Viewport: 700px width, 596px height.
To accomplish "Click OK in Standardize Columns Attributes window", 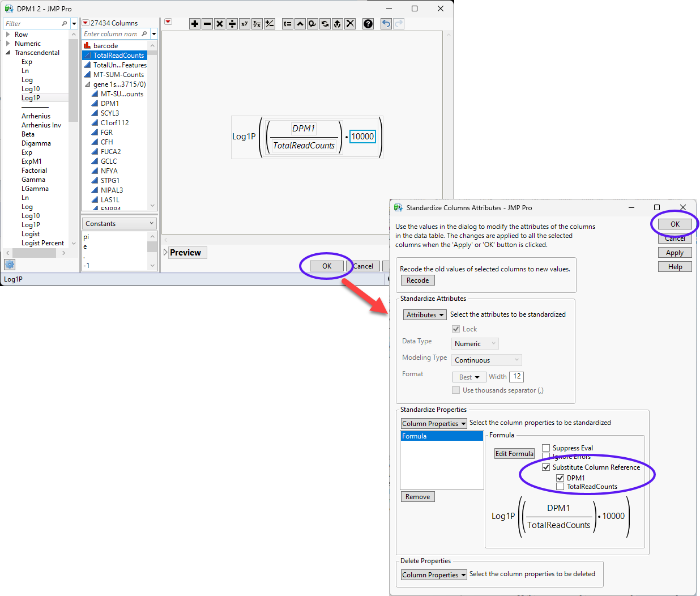I will (675, 224).
